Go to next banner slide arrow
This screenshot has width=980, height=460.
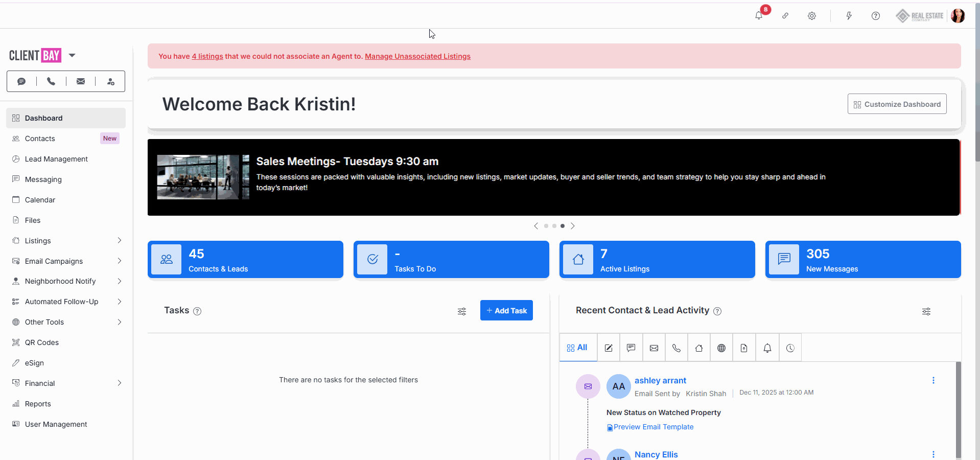tap(573, 226)
